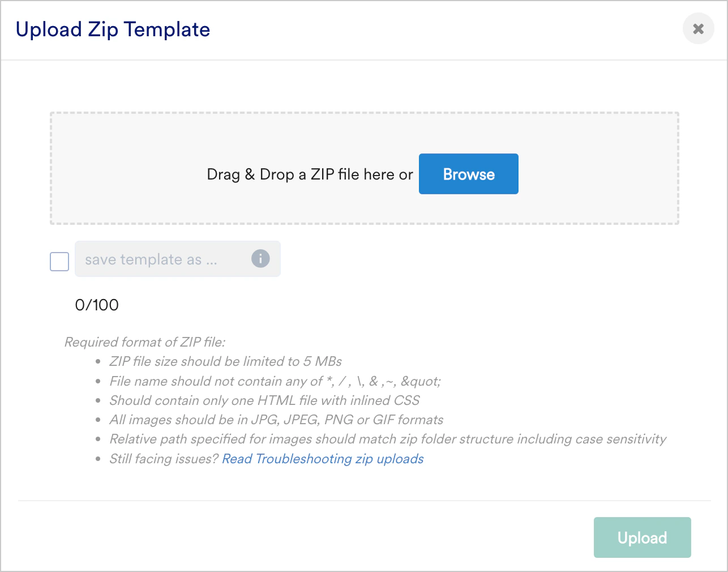
Task: Follow the troubleshooting zip uploads hyperlink
Action: 323,459
